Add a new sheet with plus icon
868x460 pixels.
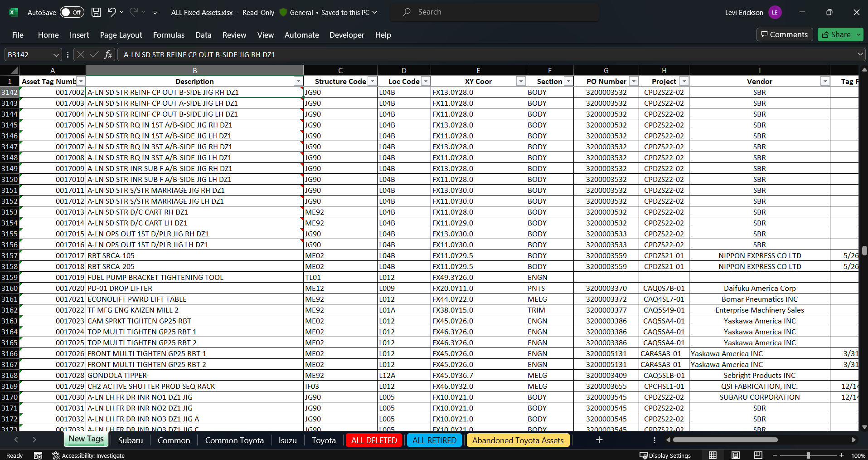pyautogui.click(x=599, y=440)
